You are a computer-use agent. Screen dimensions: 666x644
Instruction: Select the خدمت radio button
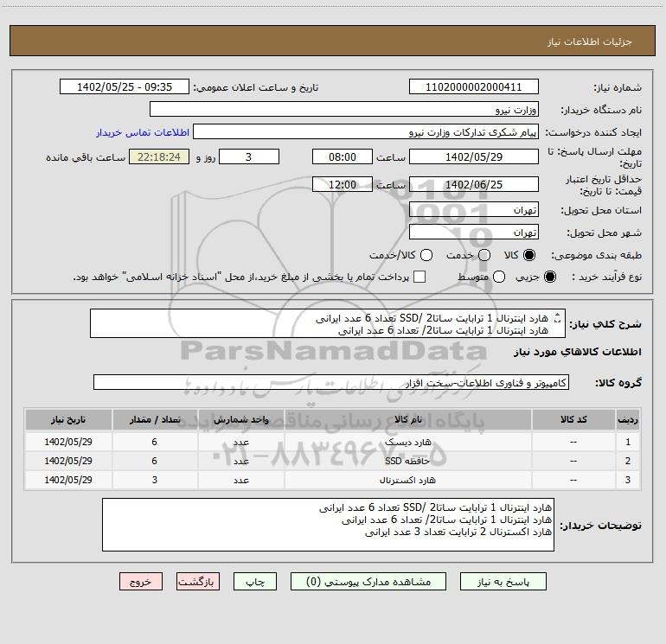484,255
